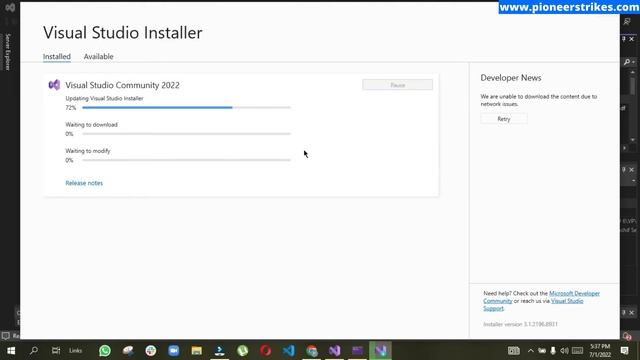Click the Waiting to download text
The image size is (640, 360).
pyautogui.click(x=91, y=124)
